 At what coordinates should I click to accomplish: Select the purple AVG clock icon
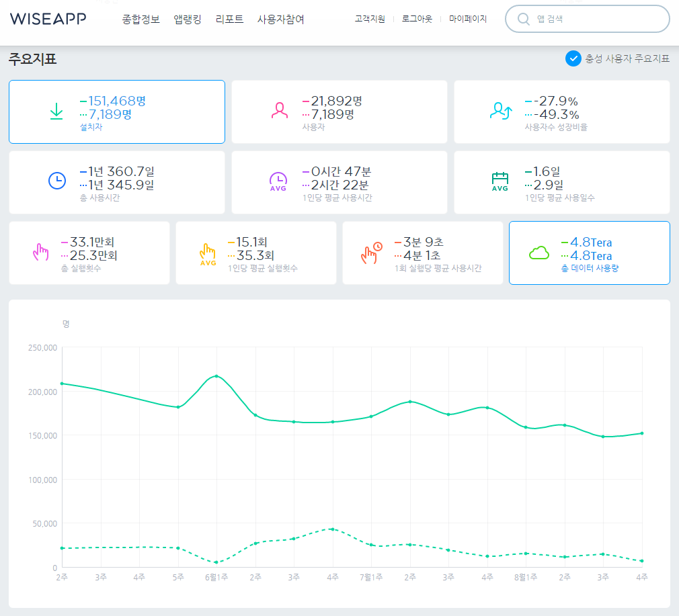click(278, 181)
